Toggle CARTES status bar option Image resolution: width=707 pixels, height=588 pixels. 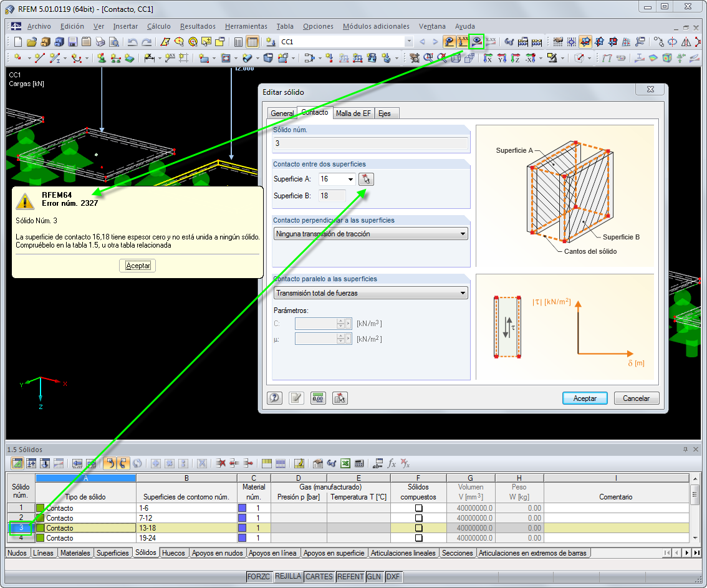(x=319, y=577)
